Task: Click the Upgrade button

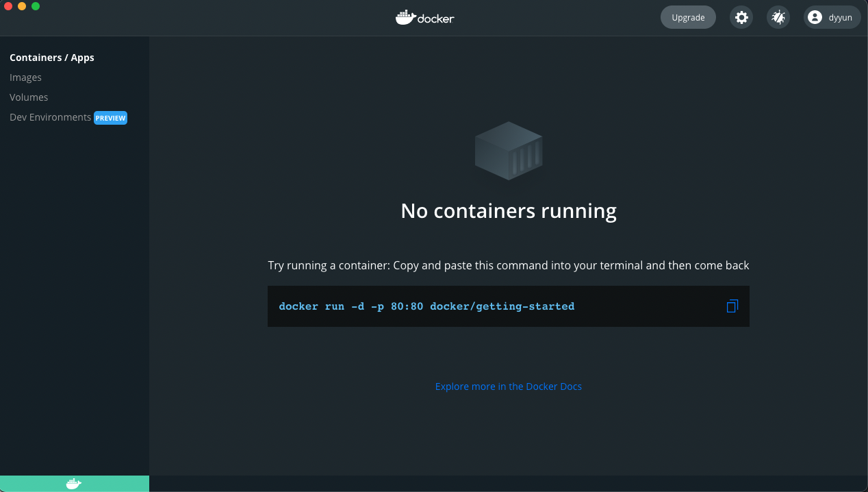Action: (x=688, y=17)
